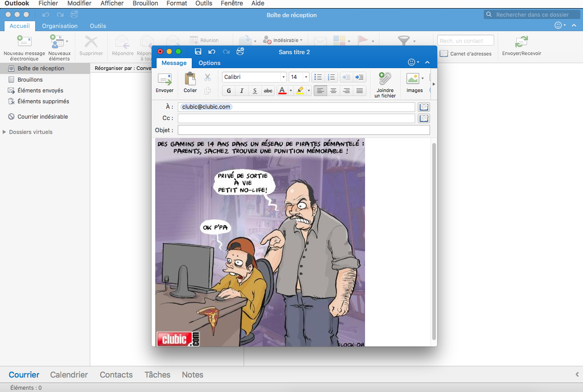Select the Envoyer/Recevoir icon
583x392 pixels.
click(x=521, y=45)
